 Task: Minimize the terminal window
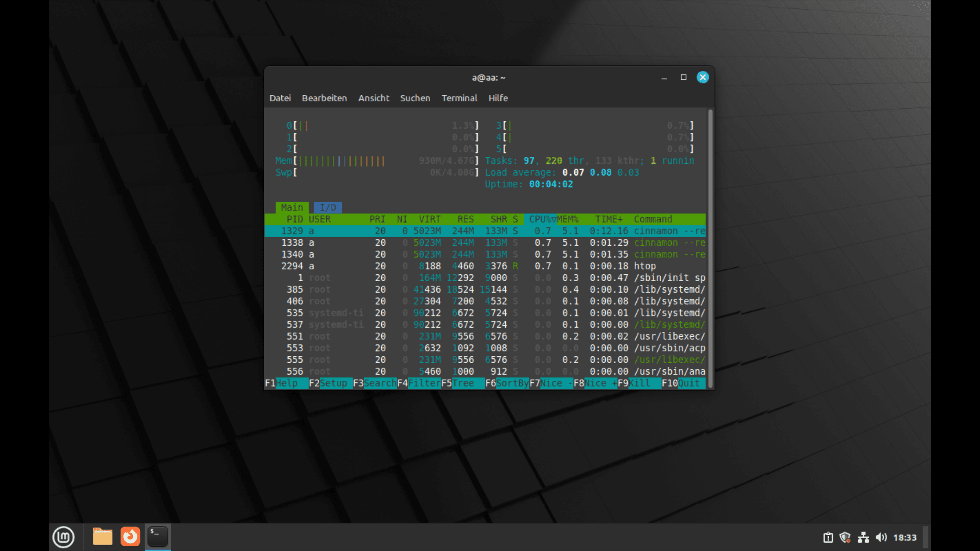click(664, 78)
